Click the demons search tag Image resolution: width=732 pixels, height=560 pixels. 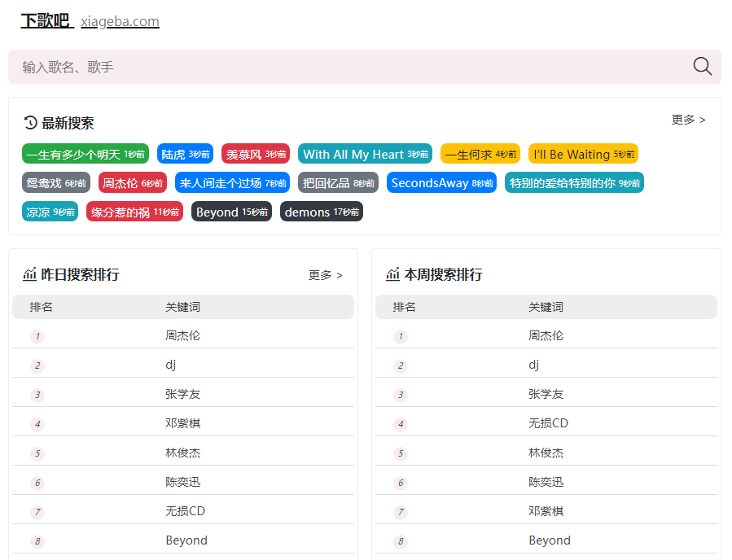pos(322,212)
